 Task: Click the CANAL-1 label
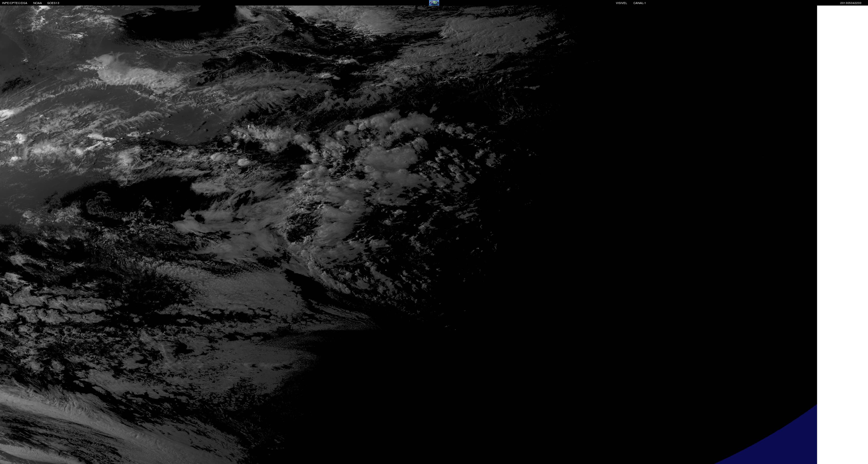coord(639,3)
